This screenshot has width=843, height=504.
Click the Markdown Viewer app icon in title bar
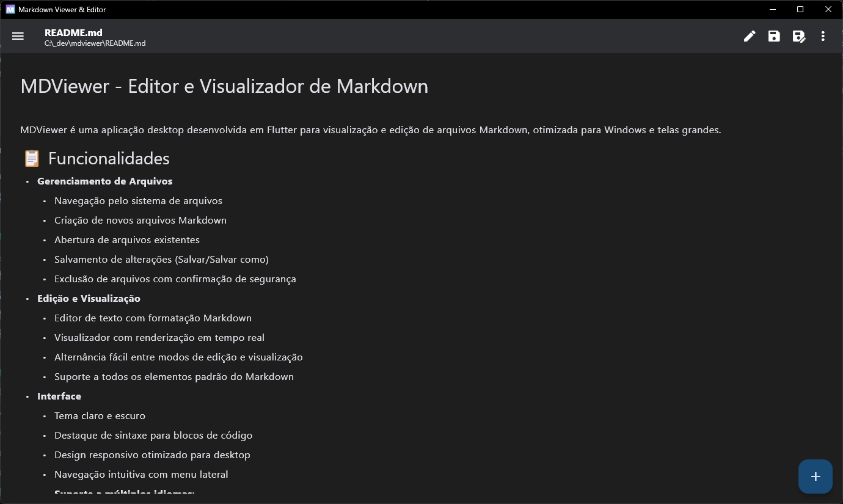tap(10, 9)
